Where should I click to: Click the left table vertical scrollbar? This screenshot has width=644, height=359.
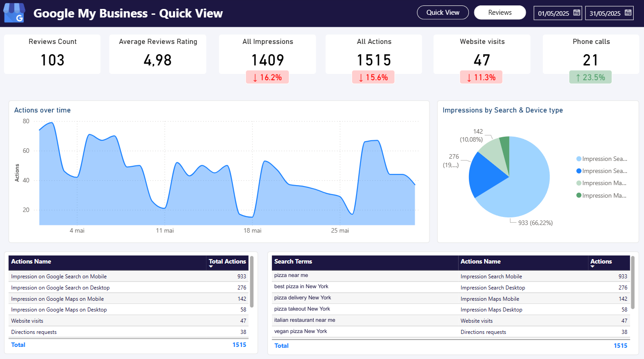252,281
